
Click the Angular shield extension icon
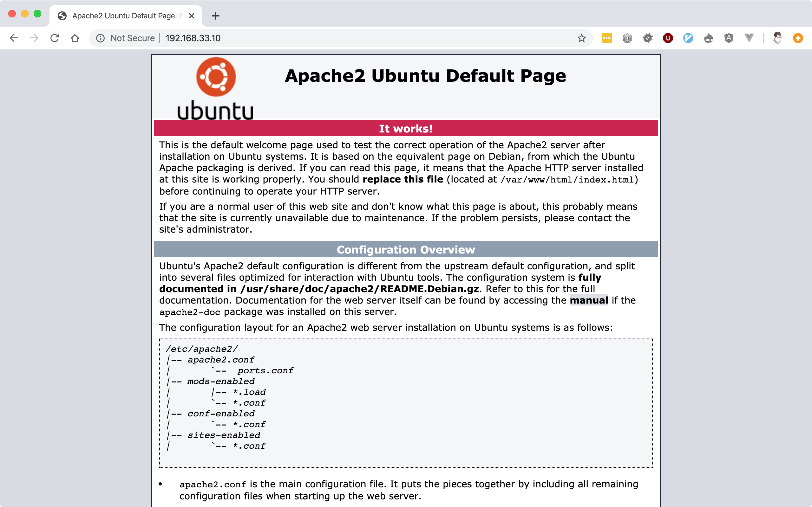pyautogui.click(x=729, y=38)
